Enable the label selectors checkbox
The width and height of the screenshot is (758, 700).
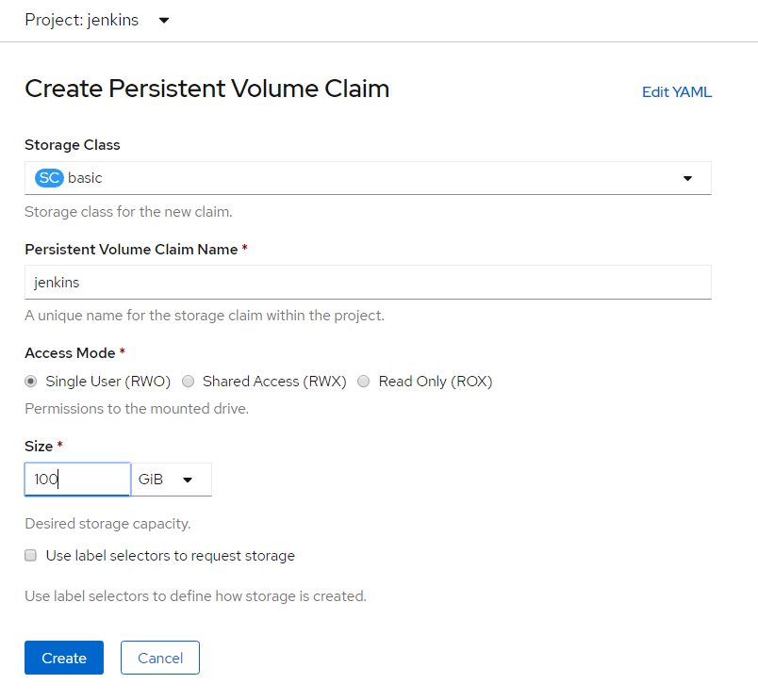click(30, 556)
